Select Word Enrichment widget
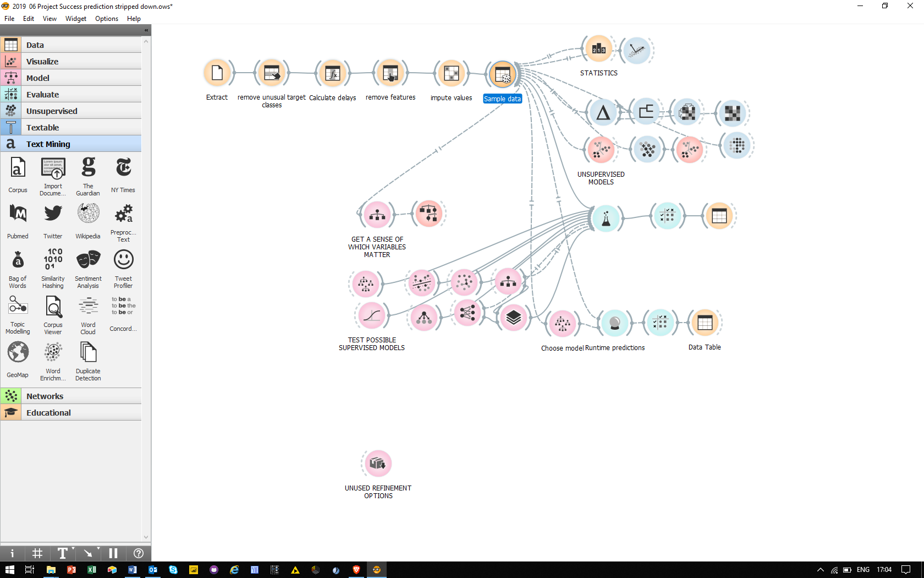The width and height of the screenshot is (924, 578). point(53,361)
